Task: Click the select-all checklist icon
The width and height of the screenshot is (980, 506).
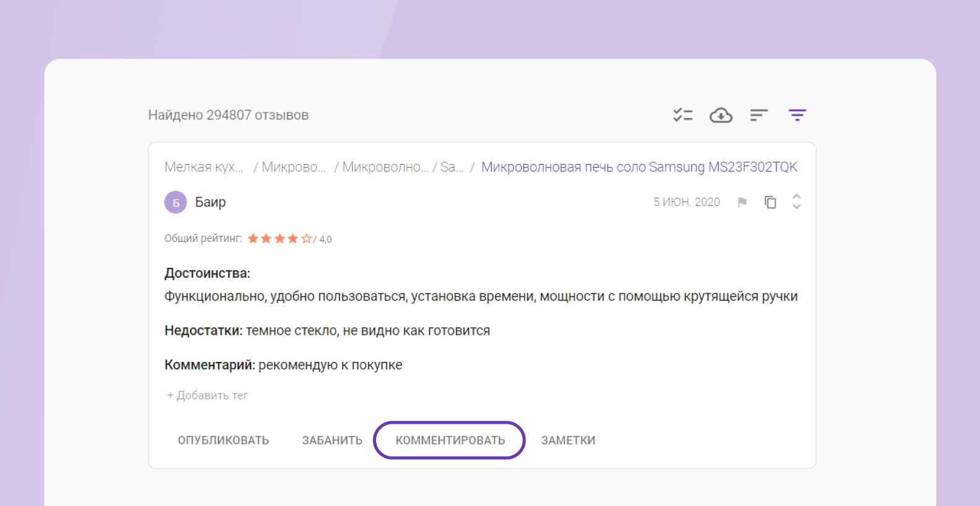Action: (682, 115)
